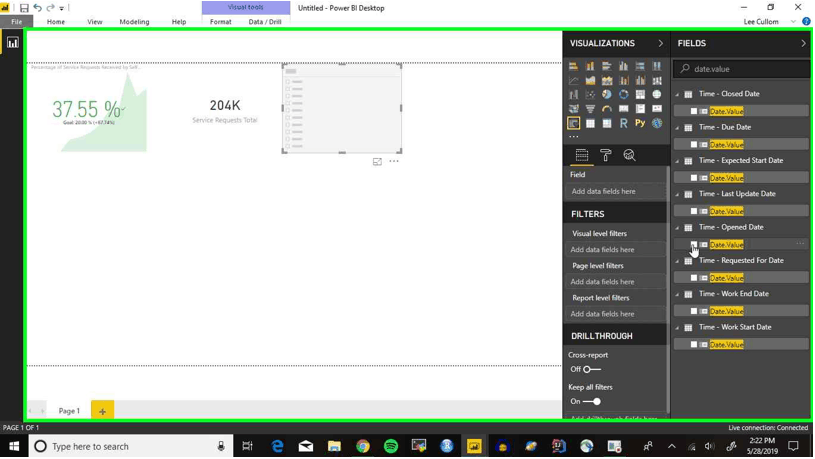Open the File menu
The width and height of the screenshot is (815, 459).
point(17,22)
